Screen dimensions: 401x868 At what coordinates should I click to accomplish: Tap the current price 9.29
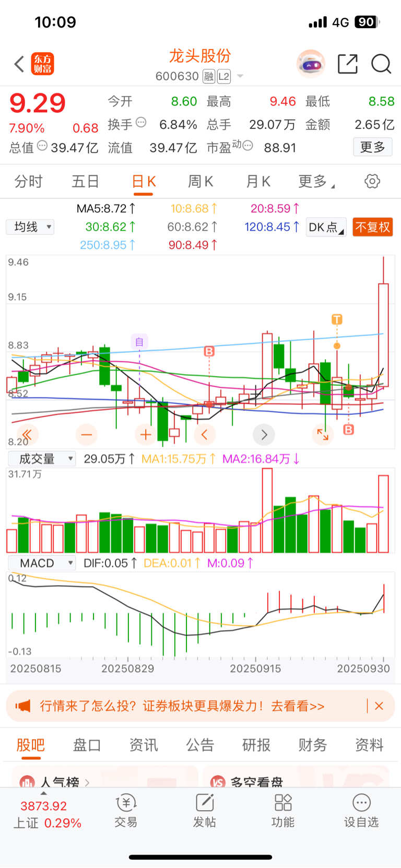click(x=38, y=103)
